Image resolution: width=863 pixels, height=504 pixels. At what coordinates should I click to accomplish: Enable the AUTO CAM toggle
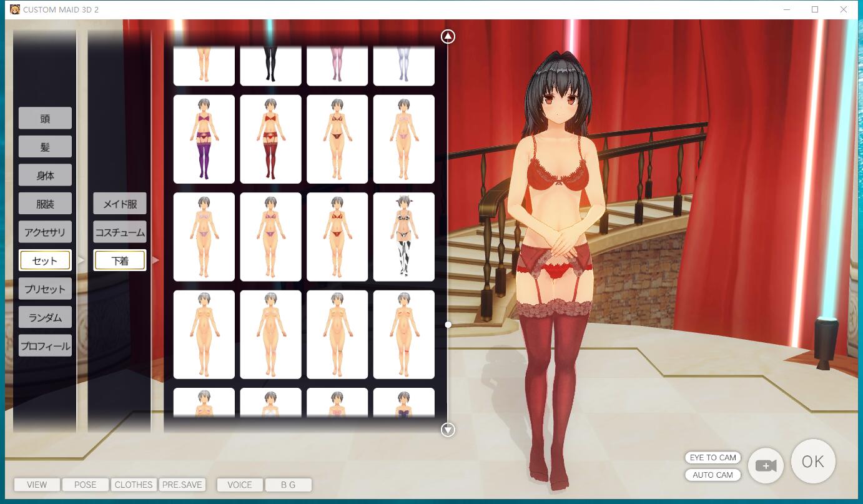tap(713, 475)
